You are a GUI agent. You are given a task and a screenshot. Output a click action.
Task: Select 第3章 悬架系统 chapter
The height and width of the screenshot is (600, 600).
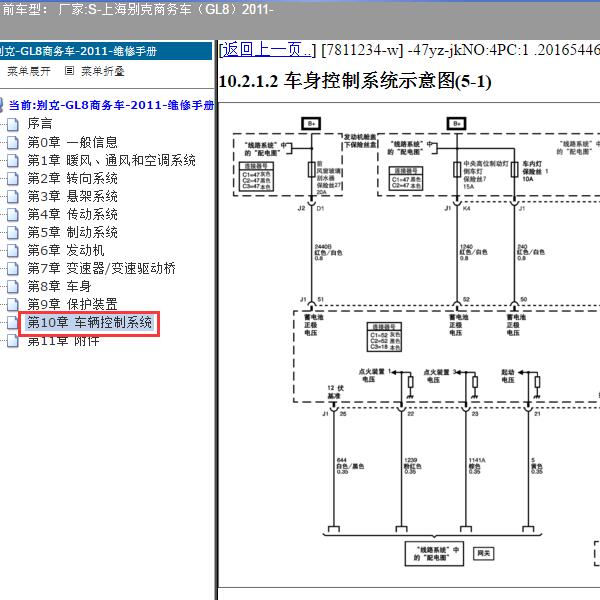[72, 196]
